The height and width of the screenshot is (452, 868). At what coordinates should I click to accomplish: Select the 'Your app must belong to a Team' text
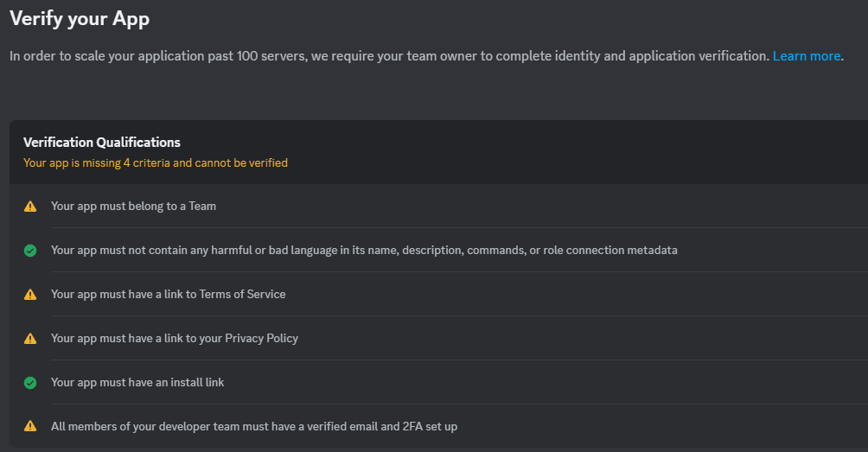point(133,207)
